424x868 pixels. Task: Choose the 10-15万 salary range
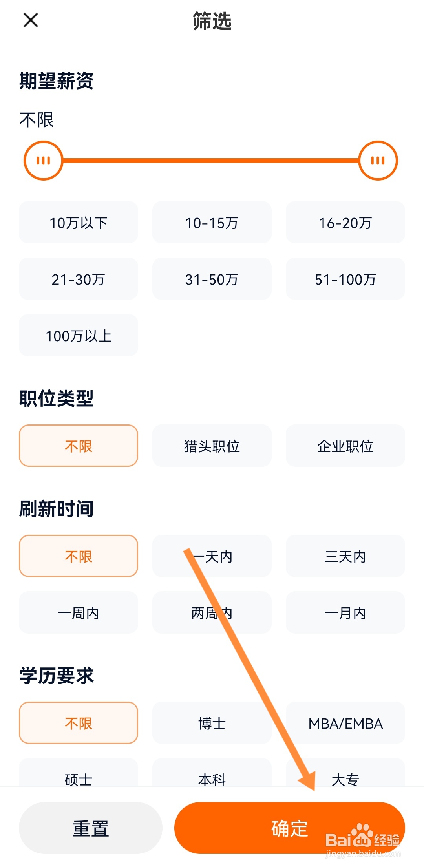[212, 223]
